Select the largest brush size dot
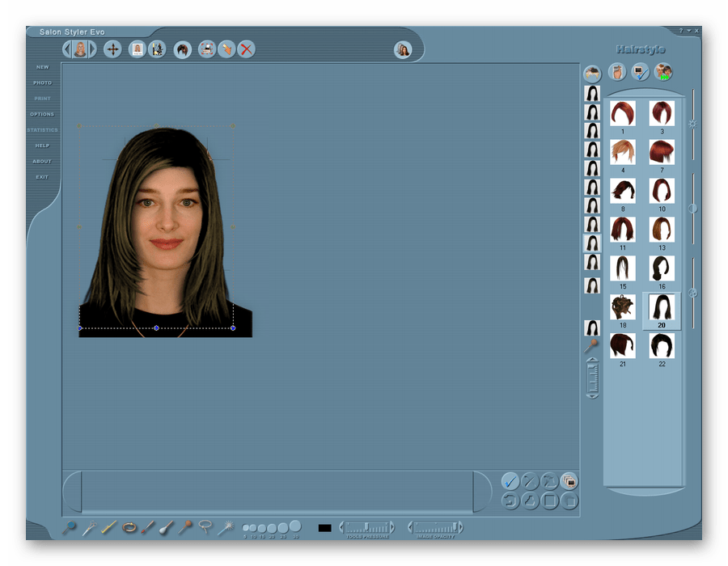This screenshot has width=728, height=566. 295,526
